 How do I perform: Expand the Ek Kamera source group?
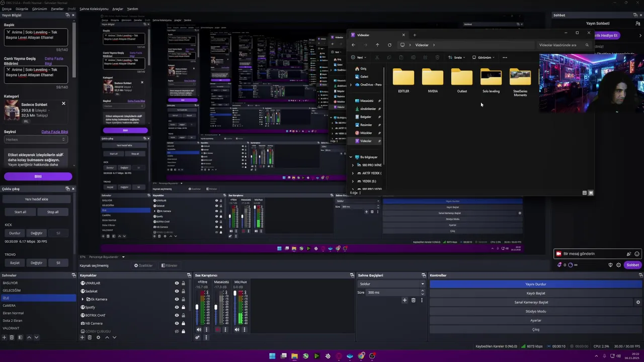(x=83, y=299)
